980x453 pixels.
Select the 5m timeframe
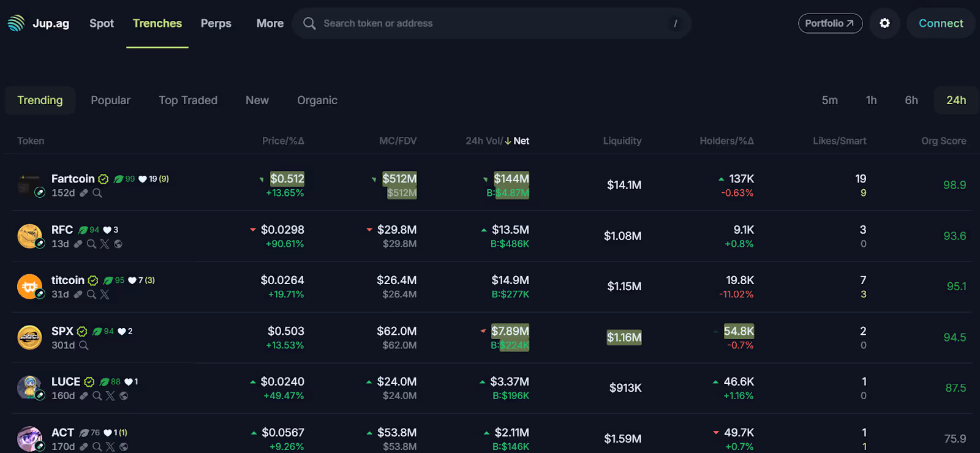[830, 100]
